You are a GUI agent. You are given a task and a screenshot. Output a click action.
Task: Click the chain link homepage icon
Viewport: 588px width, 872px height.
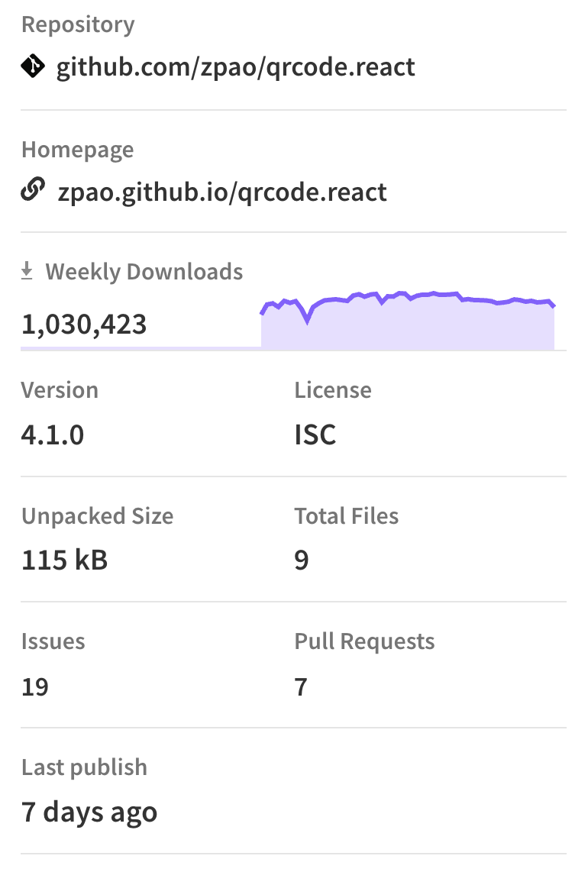click(33, 189)
